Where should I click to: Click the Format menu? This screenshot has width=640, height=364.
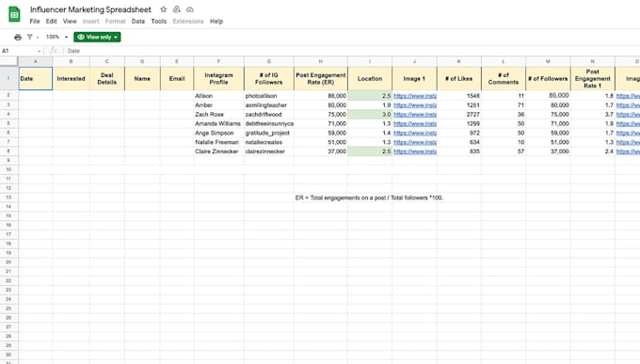(115, 22)
